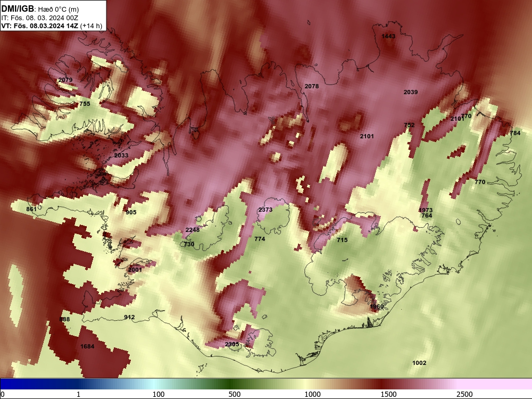Screen dimensions: 532x399
Task: Click the 784 value label
Action: pyautogui.click(x=515, y=134)
